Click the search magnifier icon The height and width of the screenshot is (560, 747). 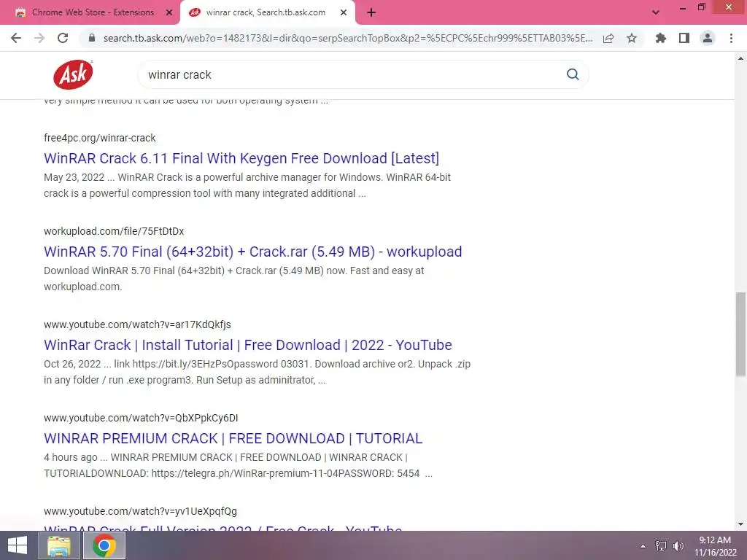click(573, 74)
